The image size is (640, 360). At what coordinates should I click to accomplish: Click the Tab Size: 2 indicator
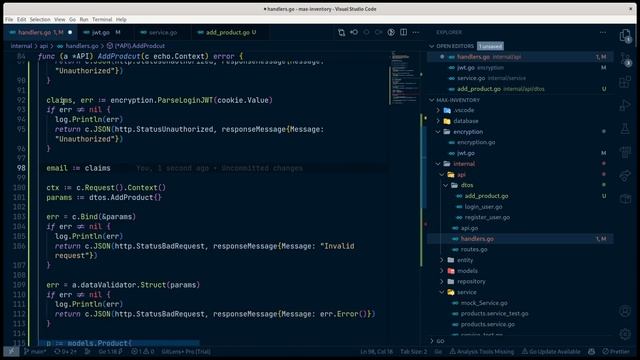point(413,351)
